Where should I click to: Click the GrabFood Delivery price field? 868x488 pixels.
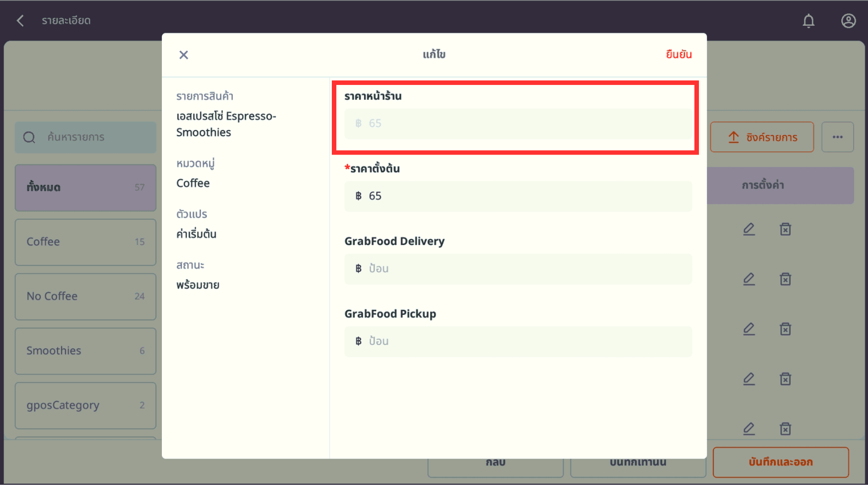point(518,269)
